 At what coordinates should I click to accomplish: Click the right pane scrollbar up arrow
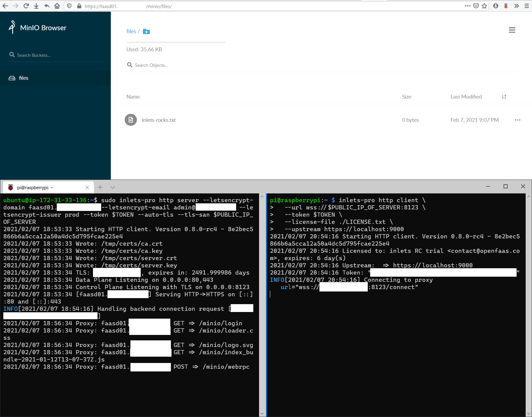coord(529,196)
